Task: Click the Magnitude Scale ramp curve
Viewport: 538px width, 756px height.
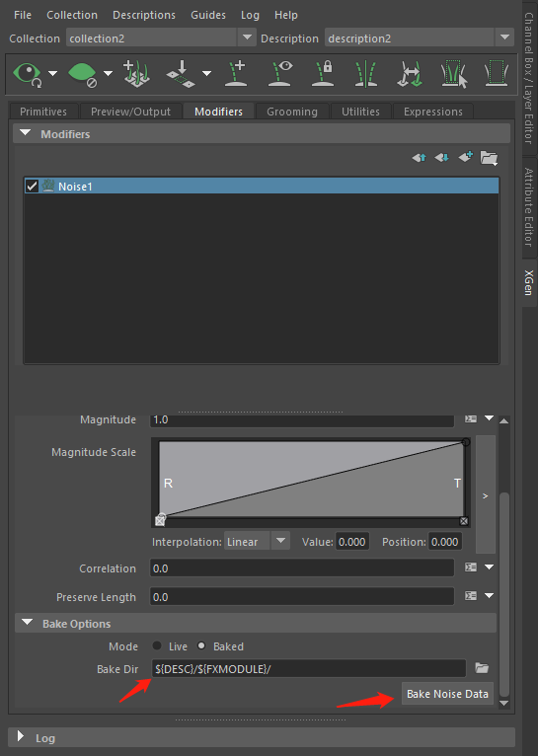Action: click(x=311, y=480)
